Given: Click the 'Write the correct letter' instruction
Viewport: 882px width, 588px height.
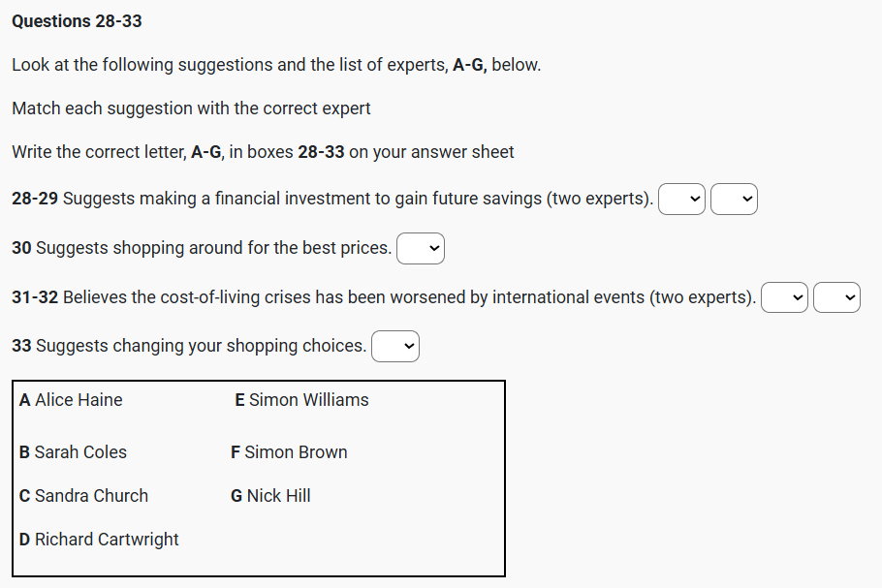Looking at the screenshot, I should (263, 152).
